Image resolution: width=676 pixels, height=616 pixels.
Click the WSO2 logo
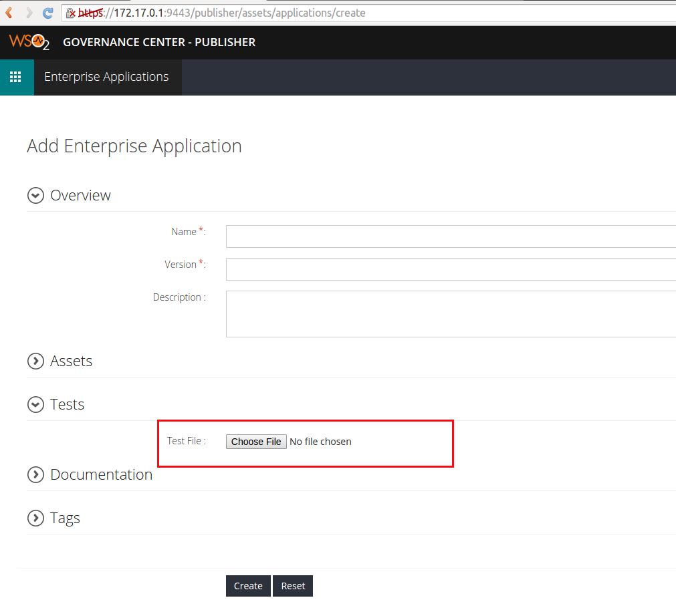pos(29,42)
